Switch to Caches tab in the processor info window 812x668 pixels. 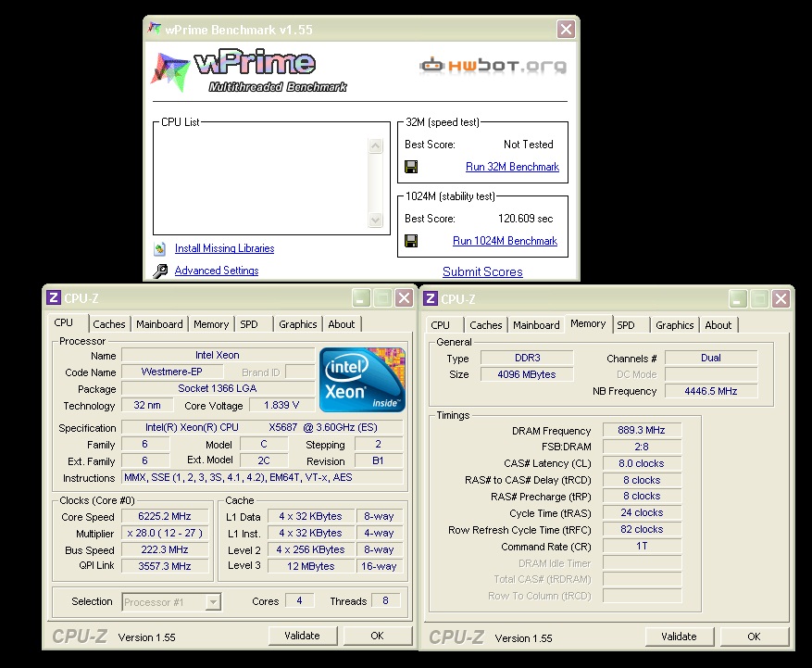click(109, 324)
